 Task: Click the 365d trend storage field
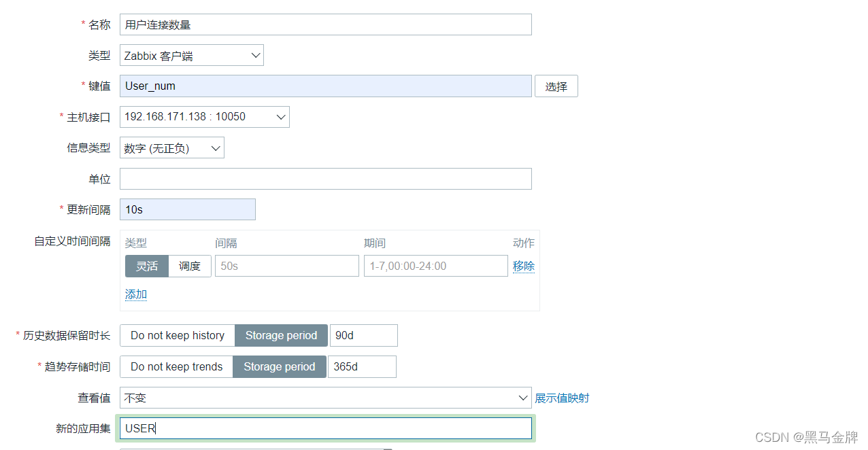(362, 366)
